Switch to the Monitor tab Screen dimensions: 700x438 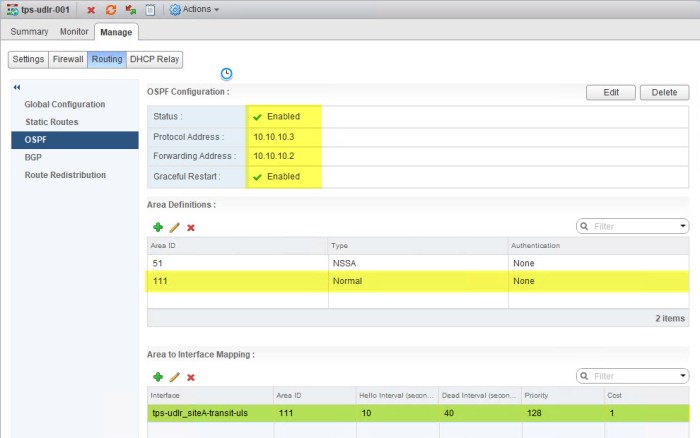coord(74,32)
